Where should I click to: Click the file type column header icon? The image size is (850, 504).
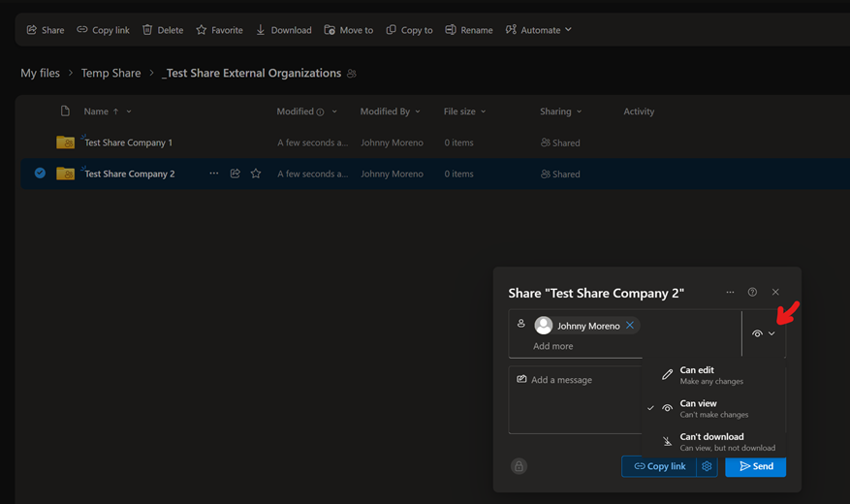pos(65,111)
